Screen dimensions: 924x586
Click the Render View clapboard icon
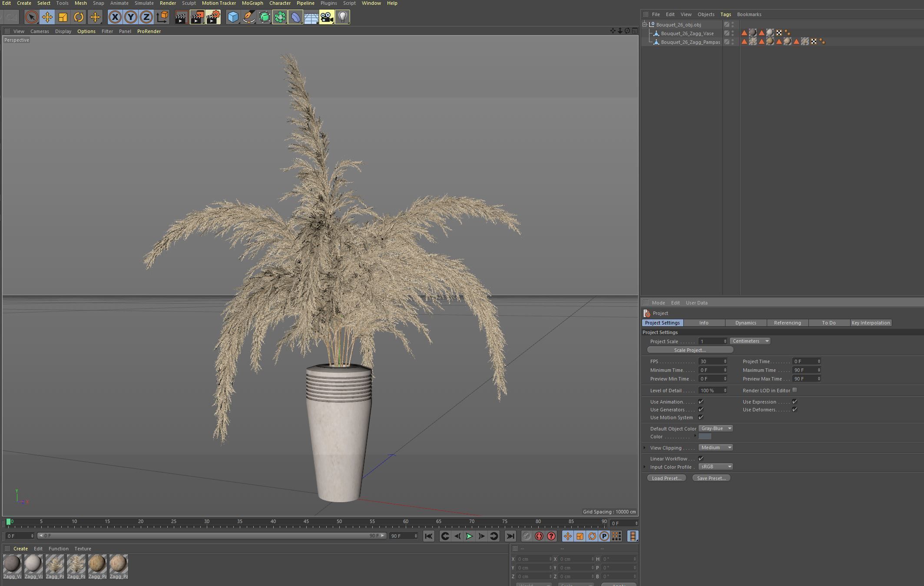click(x=181, y=17)
